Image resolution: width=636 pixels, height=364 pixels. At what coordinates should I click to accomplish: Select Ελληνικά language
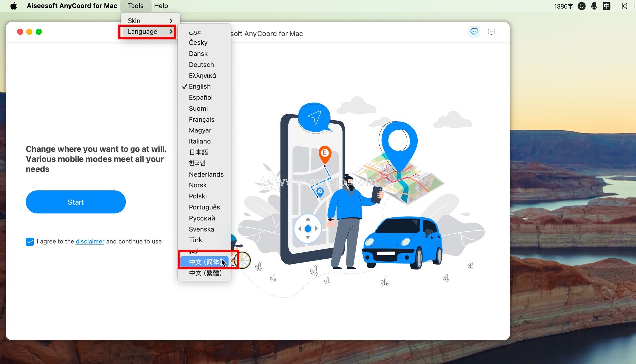tap(204, 75)
